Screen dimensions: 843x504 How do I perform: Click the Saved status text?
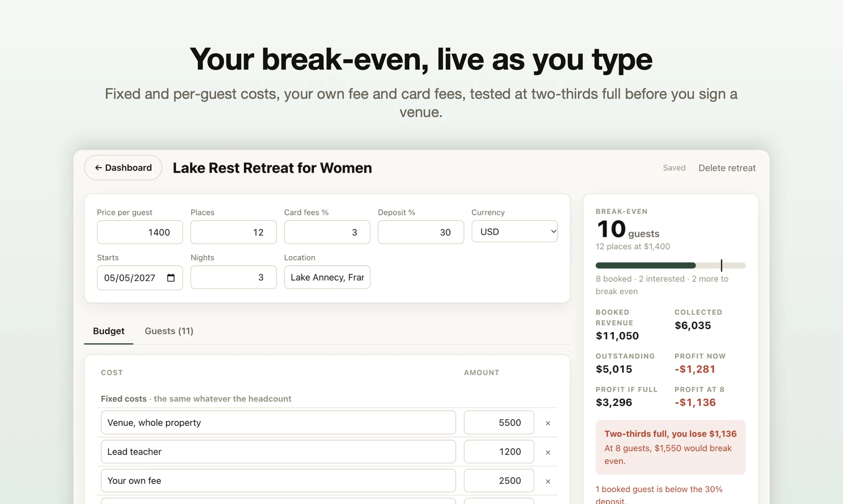point(674,168)
